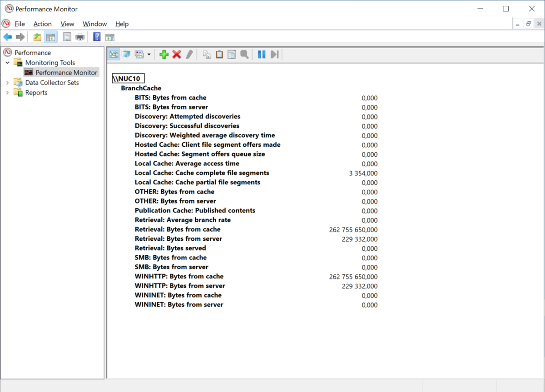This screenshot has height=392, width=545.
Task: Select Local Cache: Average access time
Action: click(x=187, y=164)
